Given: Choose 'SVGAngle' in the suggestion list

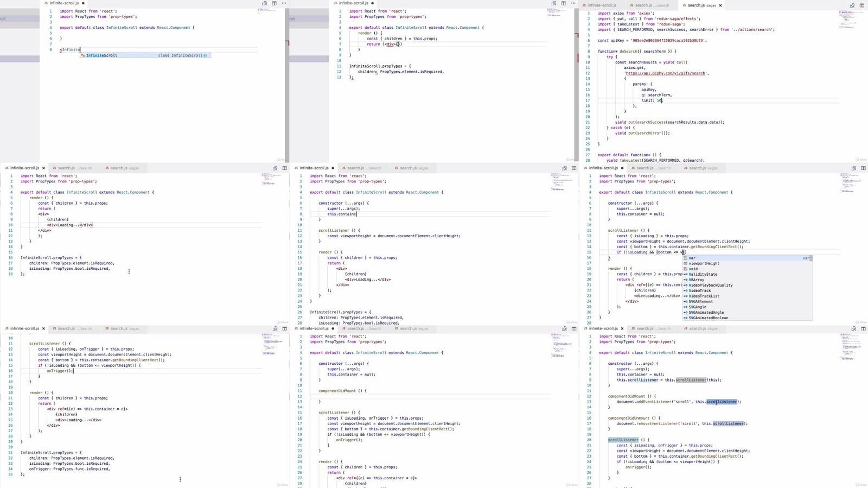Looking at the screenshot, I should point(747,307).
